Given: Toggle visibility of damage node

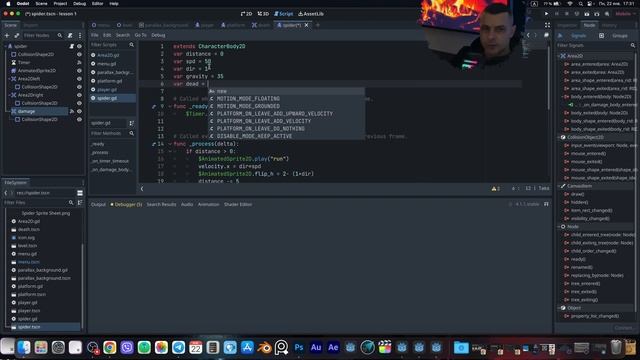Looking at the screenshot, I should tap(79, 111).
